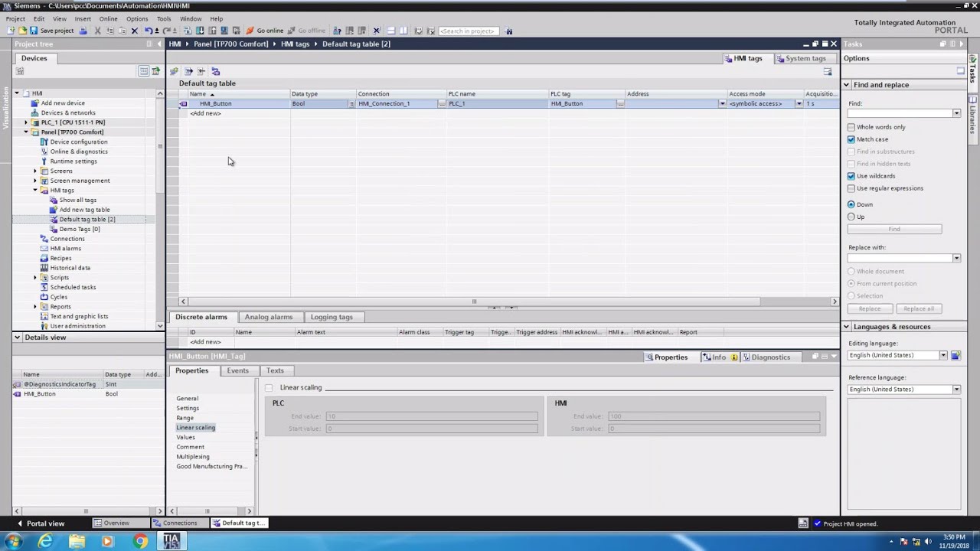Click the Historical data icon

[44, 268]
